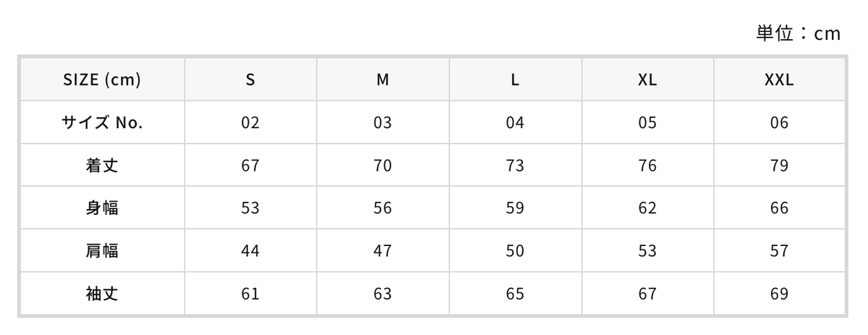The width and height of the screenshot is (868, 335).
Task: Click size number 02 cell
Action: (x=250, y=122)
